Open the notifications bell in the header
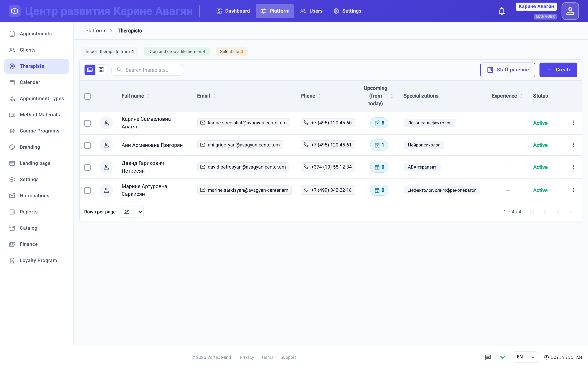 (x=501, y=11)
